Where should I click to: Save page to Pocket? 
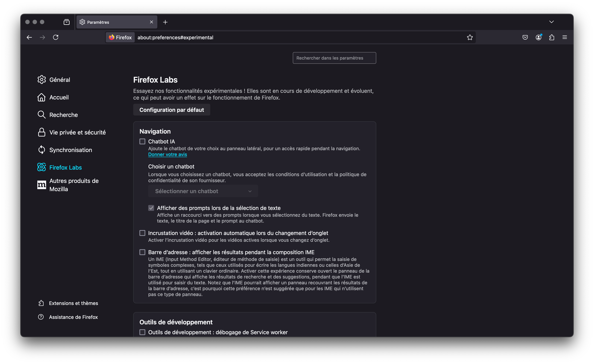pyautogui.click(x=525, y=37)
